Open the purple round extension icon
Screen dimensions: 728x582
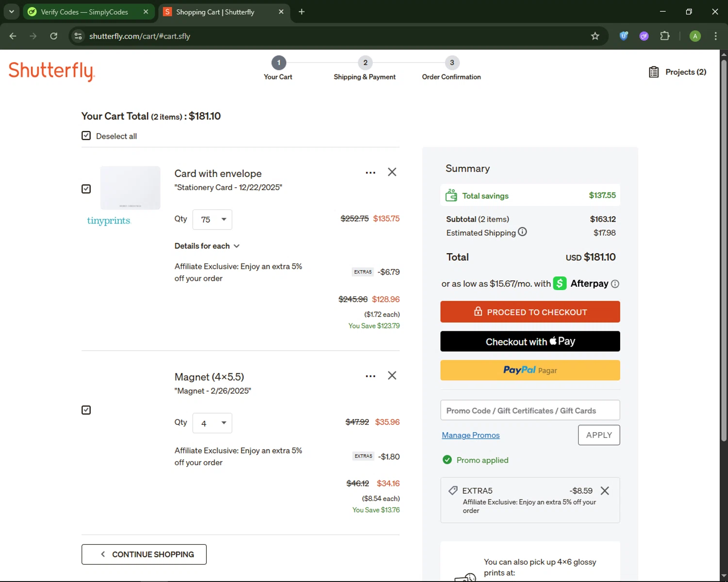pos(644,36)
